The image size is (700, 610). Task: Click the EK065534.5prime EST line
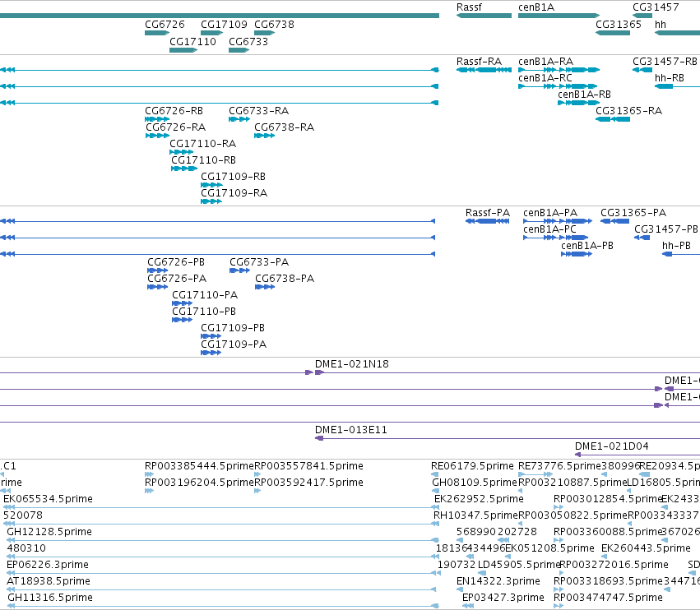pyautogui.click(x=221, y=508)
